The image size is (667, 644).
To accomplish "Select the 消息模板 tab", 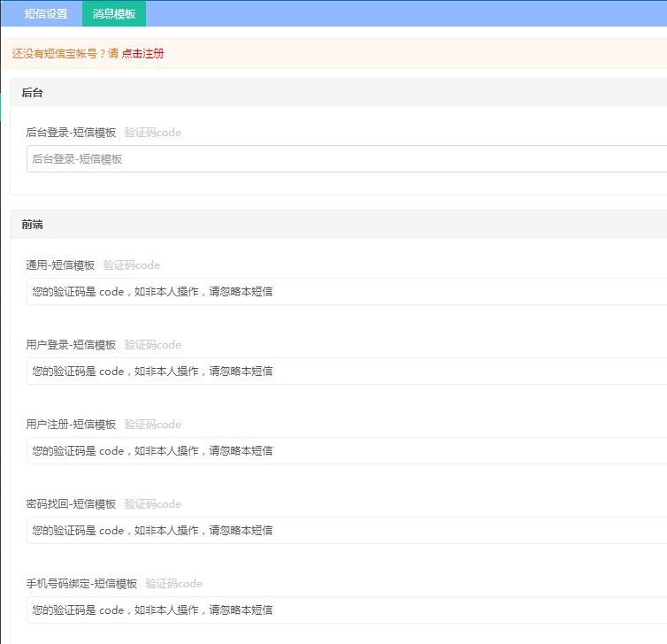I will tap(114, 14).
